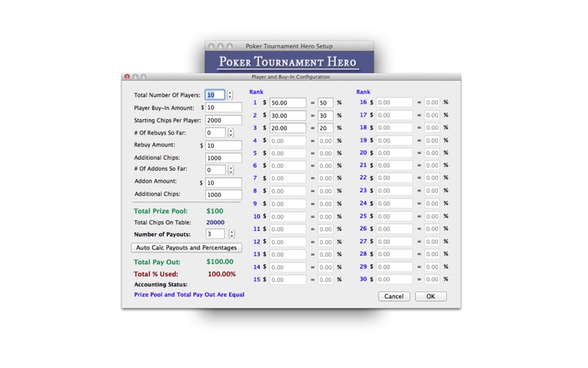This screenshot has width=588, height=368.
Task: Click Rank 25 dollar payout field
Action: click(x=395, y=216)
